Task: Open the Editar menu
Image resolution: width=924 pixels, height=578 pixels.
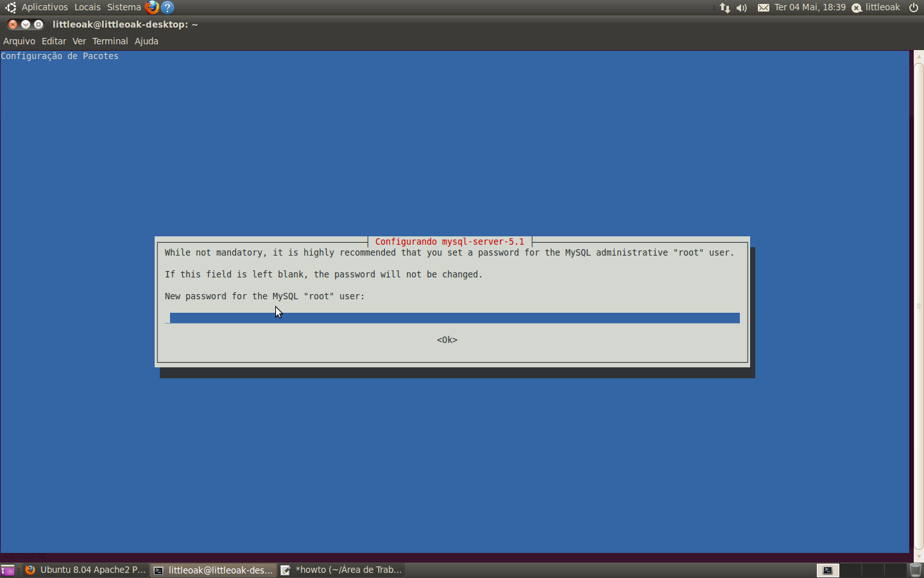Action: [x=54, y=41]
